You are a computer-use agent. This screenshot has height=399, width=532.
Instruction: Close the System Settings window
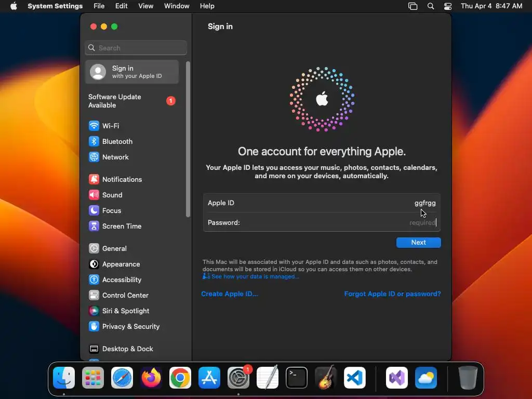click(94, 26)
